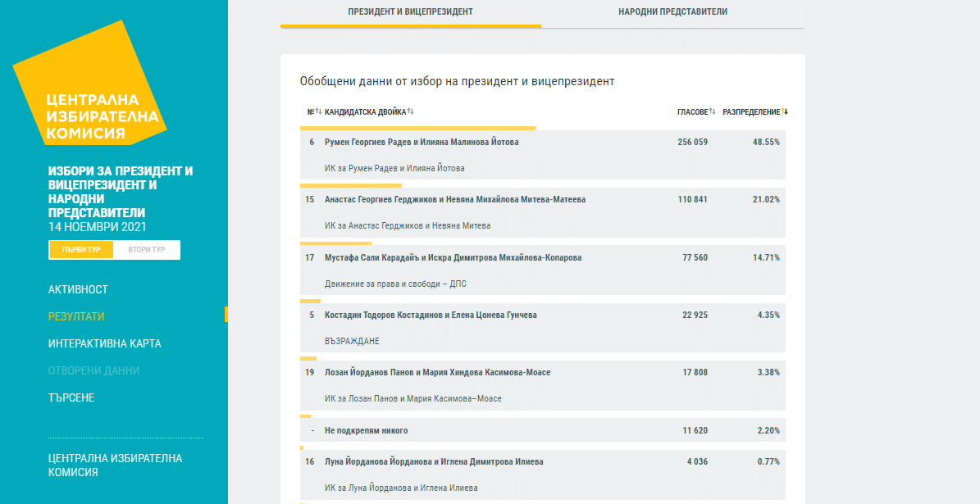Click the Централна избирателна комисия yellow logo
The height and width of the screenshot is (504, 980).
[90, 92]
